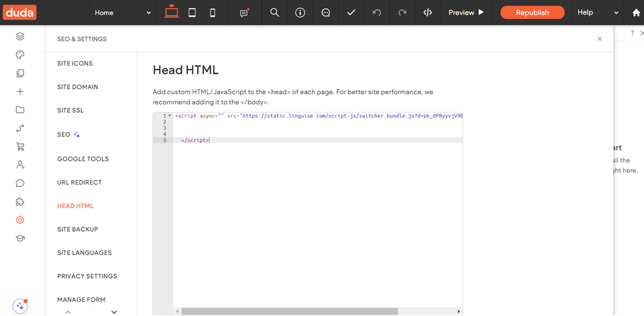Image resolution: width=644 pixels, height=316 pixels.
Task: Open the info circle icon
Action: [x=300, y=13]
